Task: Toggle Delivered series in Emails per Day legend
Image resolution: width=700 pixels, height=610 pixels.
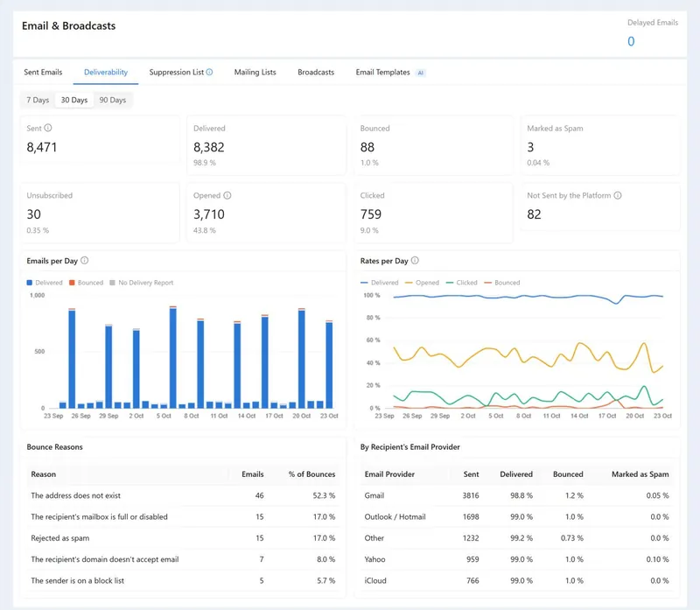Action: pos(45,283)
